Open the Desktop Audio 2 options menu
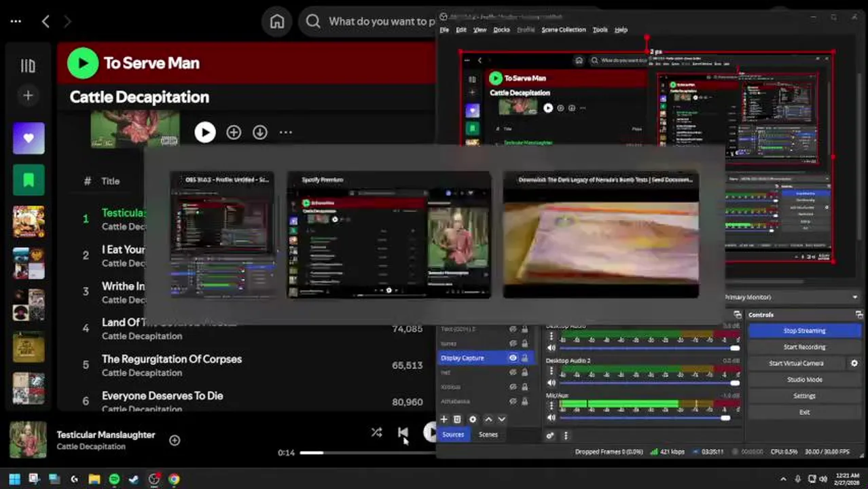This screenshot has width=868, height=489. [551, 371]
